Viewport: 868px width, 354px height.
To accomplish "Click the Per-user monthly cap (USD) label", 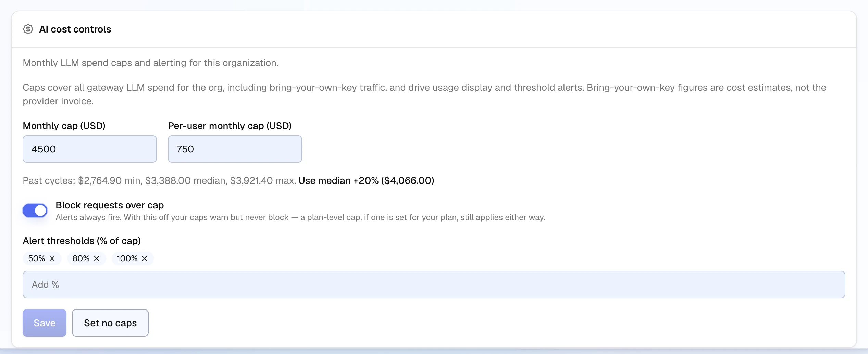I will pos(230,126).
